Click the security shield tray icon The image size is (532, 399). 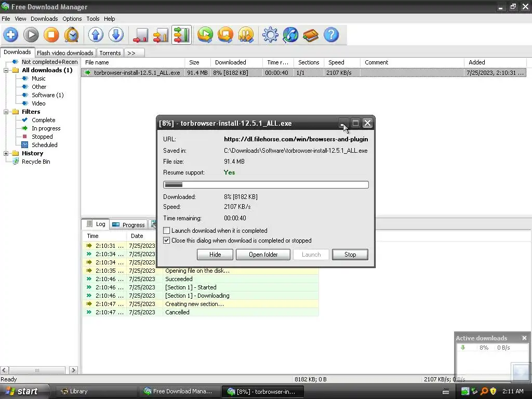[494, 391]
